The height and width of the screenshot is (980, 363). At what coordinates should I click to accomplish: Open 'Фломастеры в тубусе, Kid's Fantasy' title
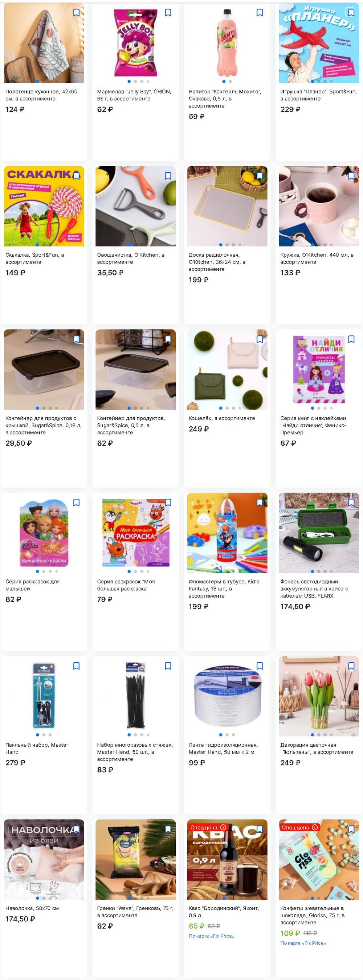point(224,589)
